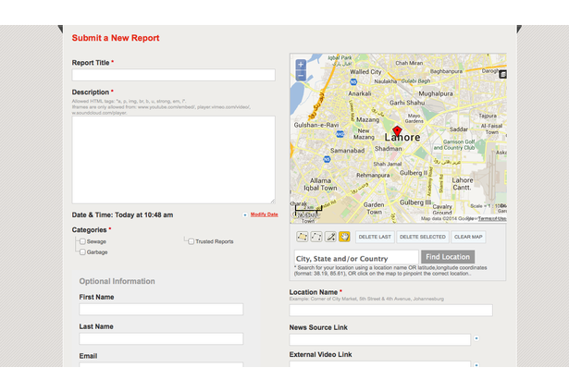Click the 'Gulberg III' map label

(x=415, y=202)
